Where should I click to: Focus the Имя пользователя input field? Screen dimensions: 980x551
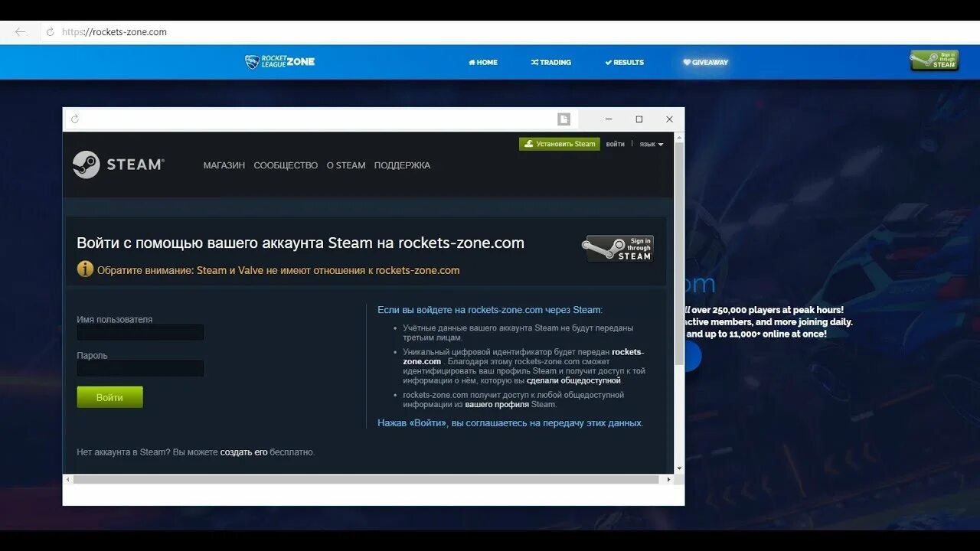[x=140, y=332]
